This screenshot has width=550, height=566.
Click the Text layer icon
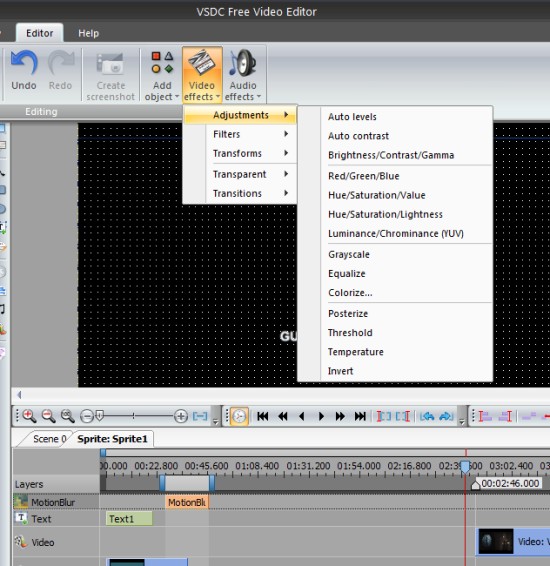(x=21, y=518)
